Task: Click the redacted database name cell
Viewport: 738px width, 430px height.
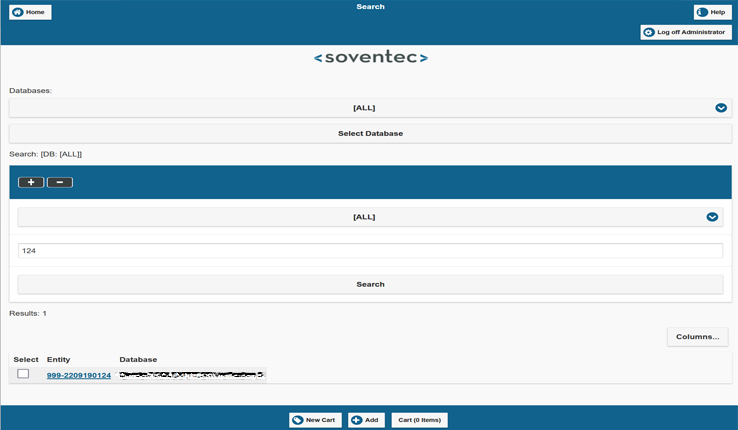Action: (192, 375)
